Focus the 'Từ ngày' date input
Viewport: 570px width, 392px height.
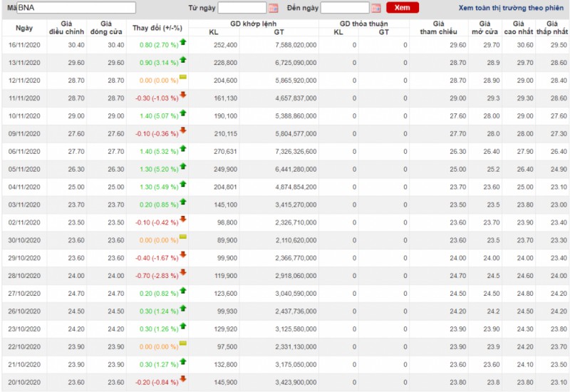click(242, 8)
